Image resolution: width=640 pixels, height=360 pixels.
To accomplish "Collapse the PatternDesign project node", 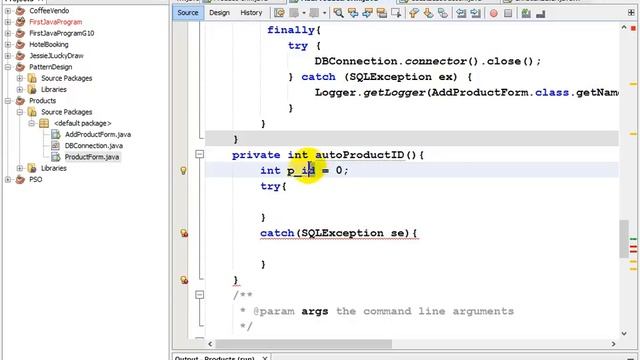I will point(8,67).
